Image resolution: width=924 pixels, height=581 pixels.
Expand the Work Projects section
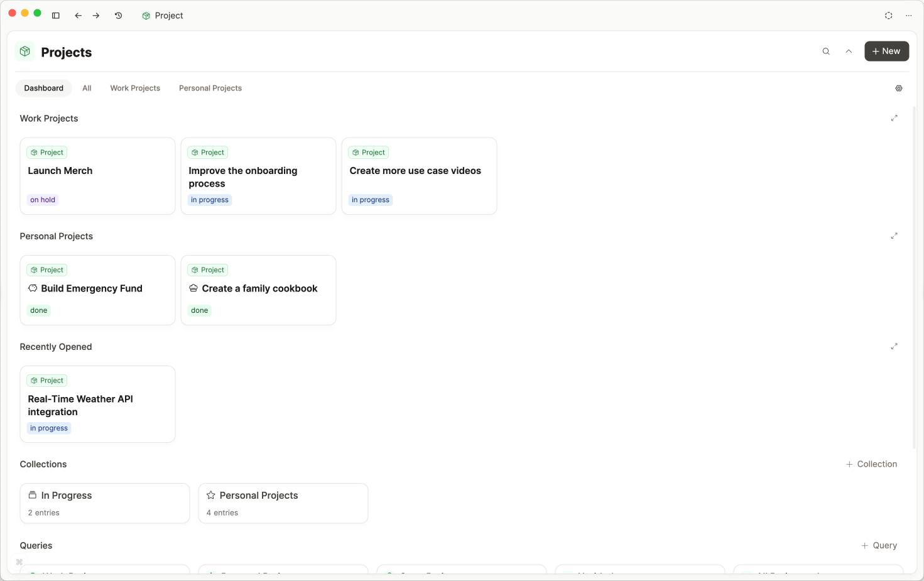(x=894, y=118)
